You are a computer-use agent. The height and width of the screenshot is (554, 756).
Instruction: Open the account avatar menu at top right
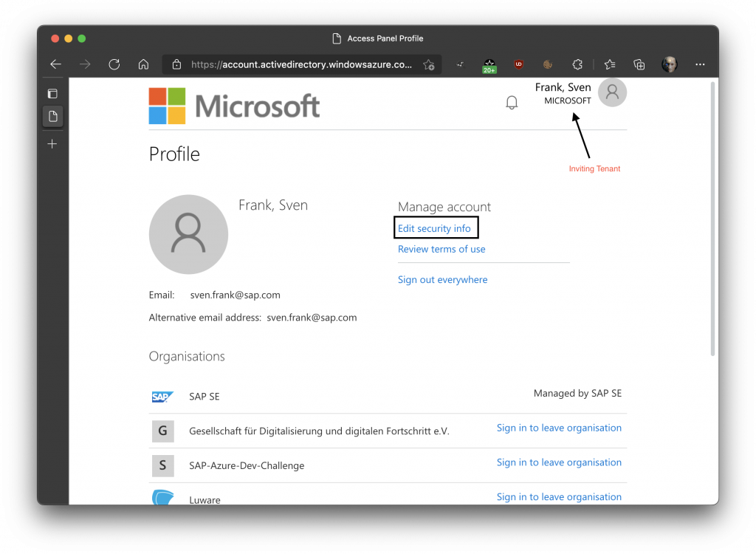[611, 92]
